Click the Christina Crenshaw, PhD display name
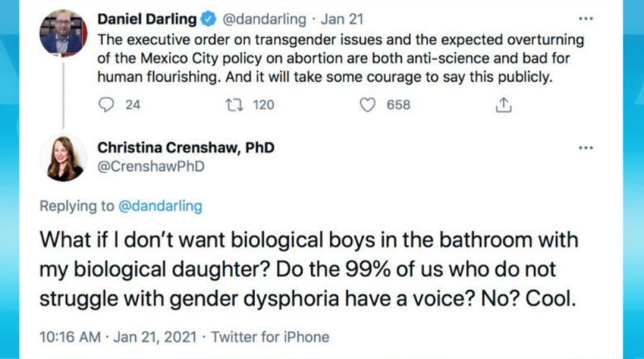 [x=185, y=148]
